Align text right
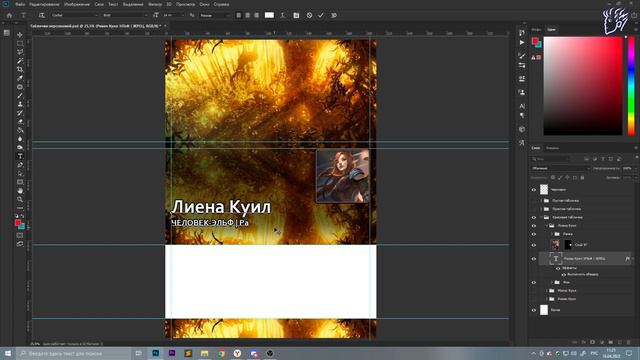This screenshot has height=360, width=640. 256,15
